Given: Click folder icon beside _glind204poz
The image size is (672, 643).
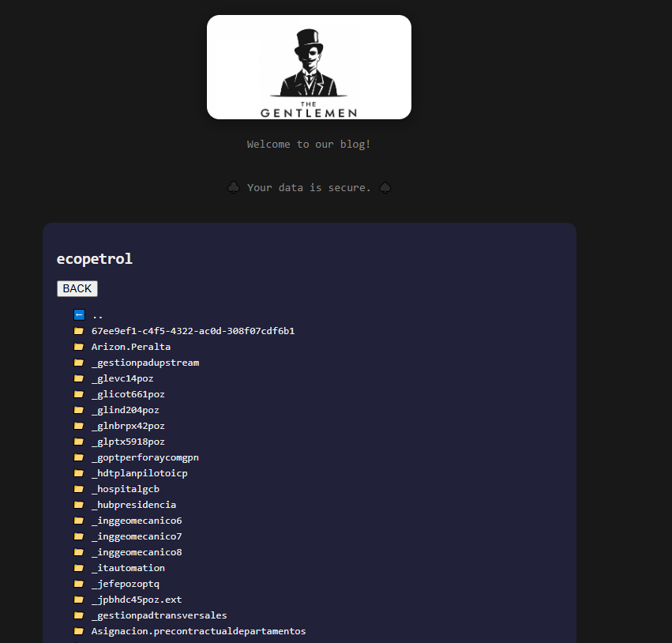Looking at the screenshot, I should coord(79,410).
